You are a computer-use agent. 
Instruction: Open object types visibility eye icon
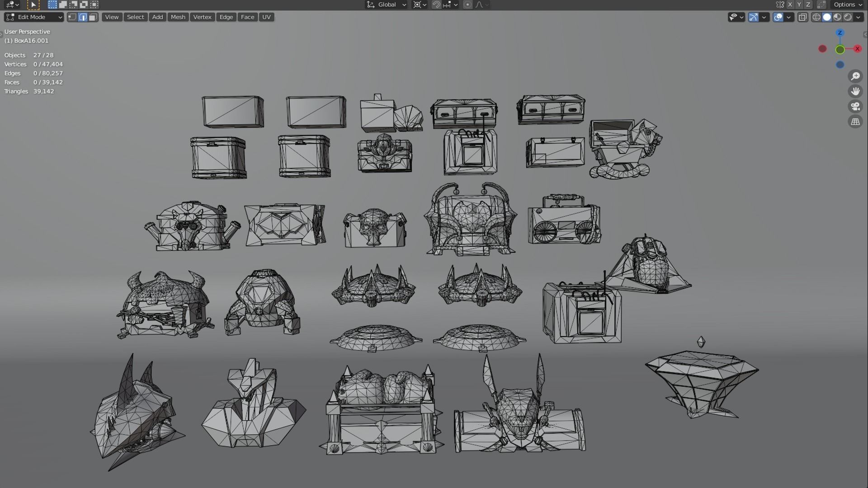736,17
